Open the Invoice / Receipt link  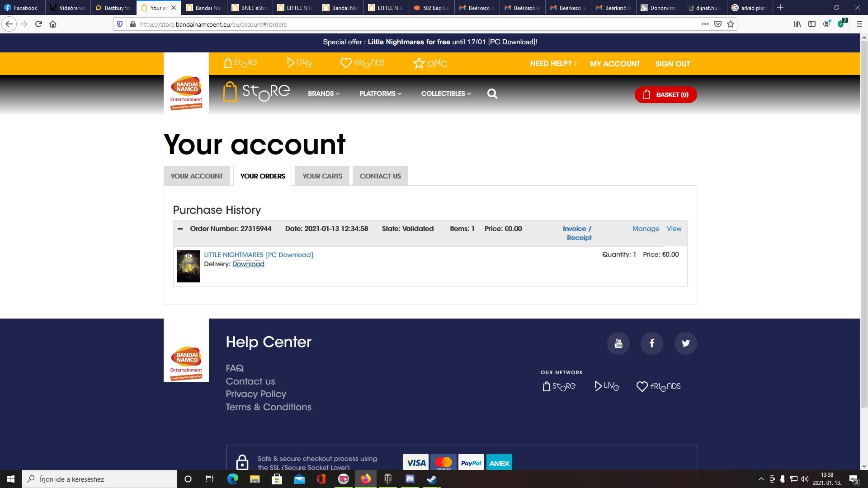click(577, 233)
